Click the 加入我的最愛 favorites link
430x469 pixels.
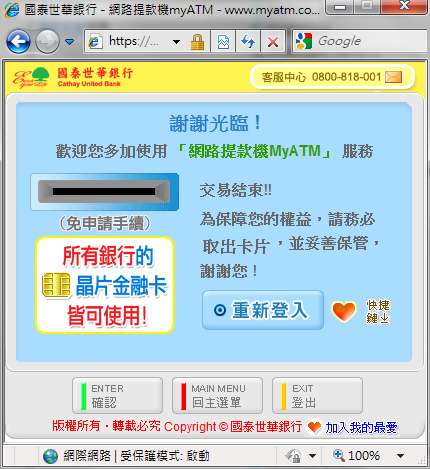361,427
